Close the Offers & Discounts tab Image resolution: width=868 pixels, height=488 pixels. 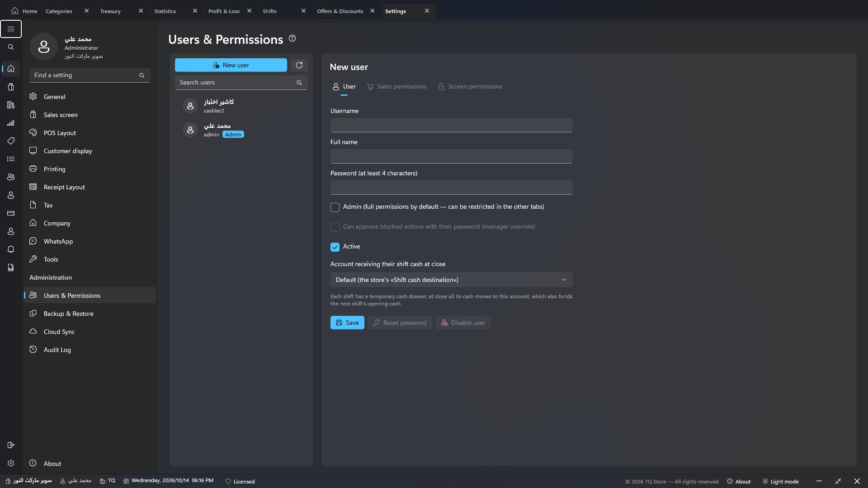point(373,11)
